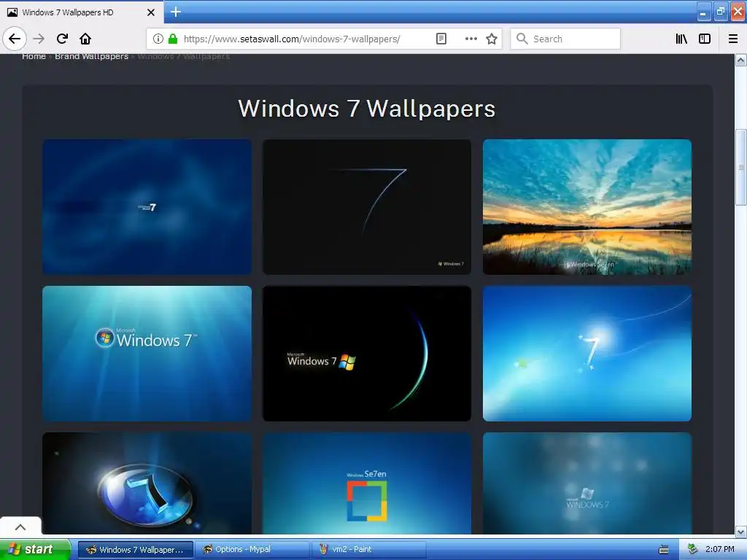The image size is (747, 560).
Task: Open the Library bookmarks icon
Action: 681,39
